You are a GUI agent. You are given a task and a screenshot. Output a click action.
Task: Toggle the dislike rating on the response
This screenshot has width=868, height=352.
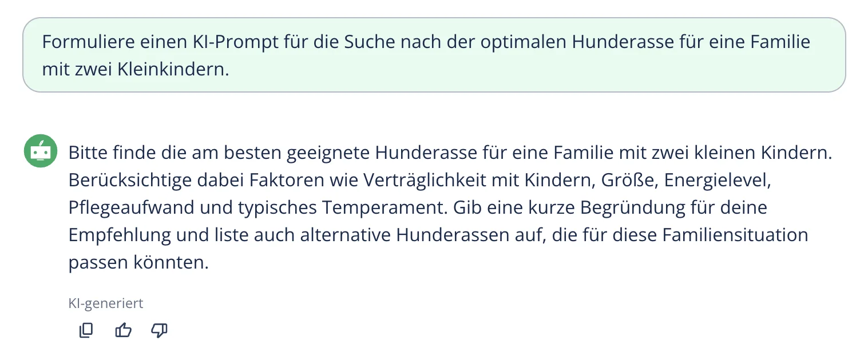159,330
